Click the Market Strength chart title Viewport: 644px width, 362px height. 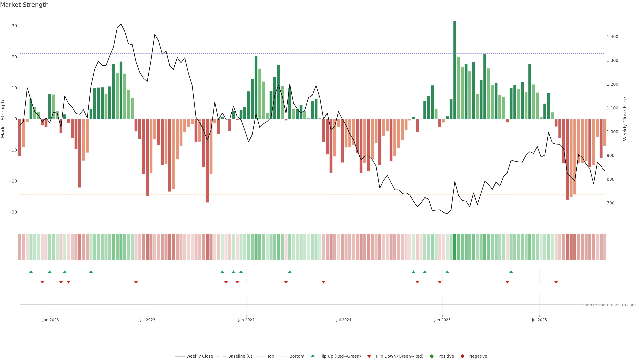pos(24,5)
